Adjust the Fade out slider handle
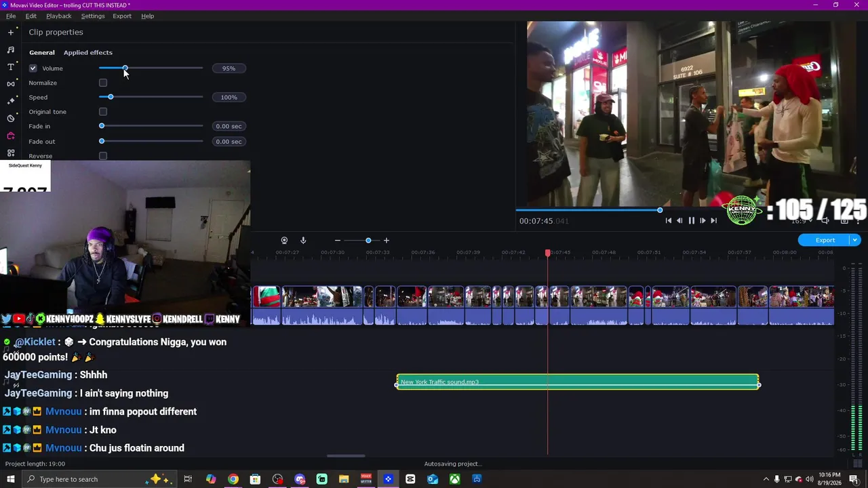The image size is (868, 488). coord(102,141)
